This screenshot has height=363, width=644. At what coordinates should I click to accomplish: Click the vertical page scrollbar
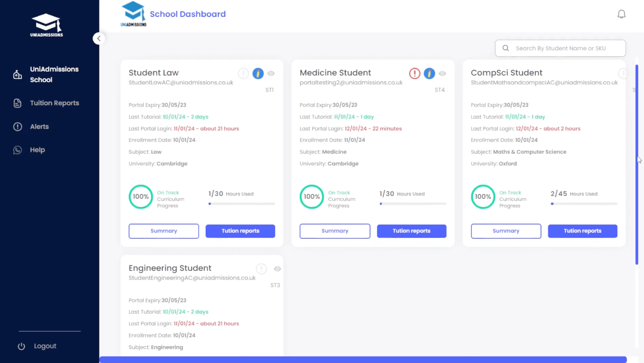pyautogui.click(x=637, y=165)
